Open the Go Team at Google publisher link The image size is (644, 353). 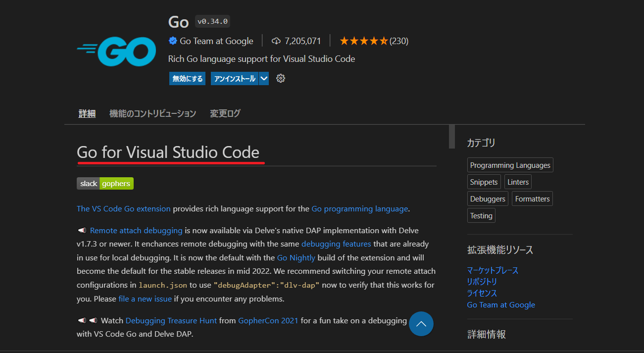tap(216, 41)
